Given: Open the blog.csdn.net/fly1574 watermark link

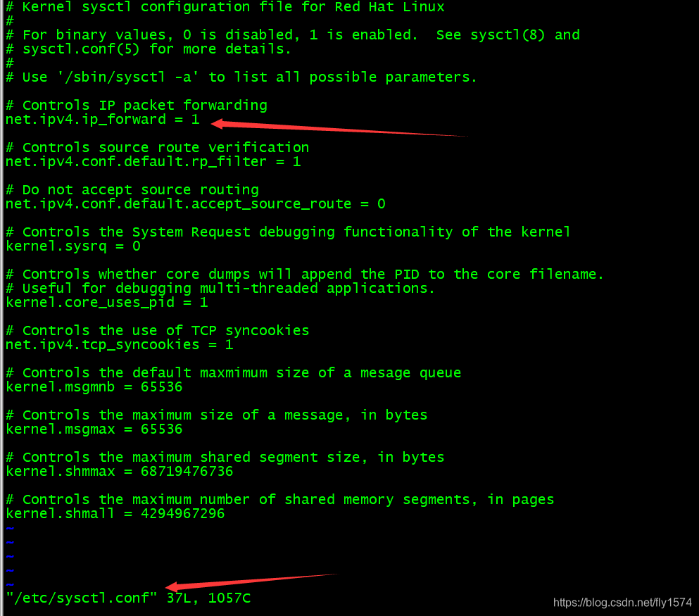Looking at the screenshot, I should tap(622, 603).
